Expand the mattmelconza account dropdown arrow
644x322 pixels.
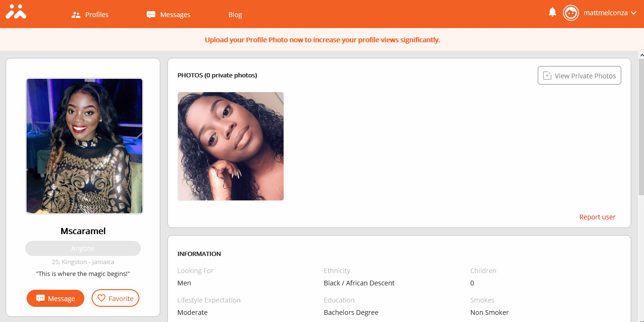(x=633, y=13)
